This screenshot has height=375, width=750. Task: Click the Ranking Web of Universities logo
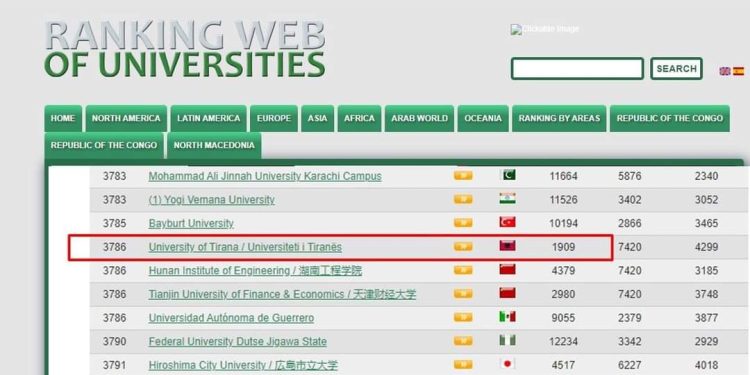tap(185, 49)
